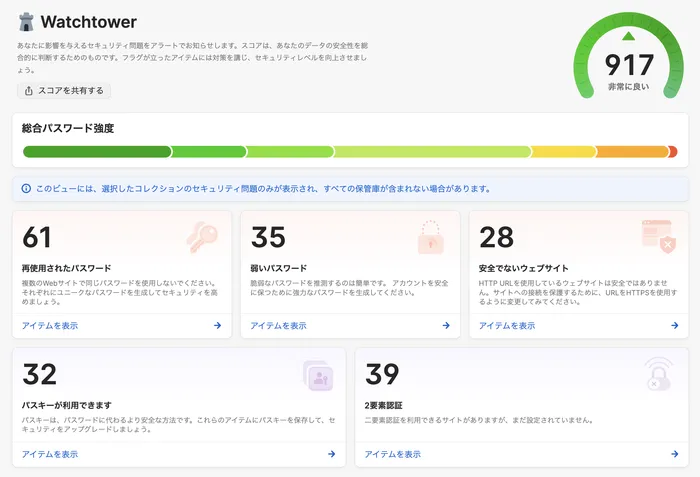Click the 2要素認証 card title
The width and height of the screenshot is (700, 477).
(383, 406)
